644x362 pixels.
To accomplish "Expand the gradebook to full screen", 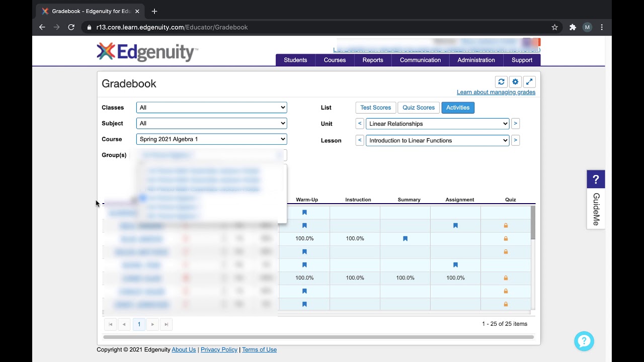I will click(529, 82).
